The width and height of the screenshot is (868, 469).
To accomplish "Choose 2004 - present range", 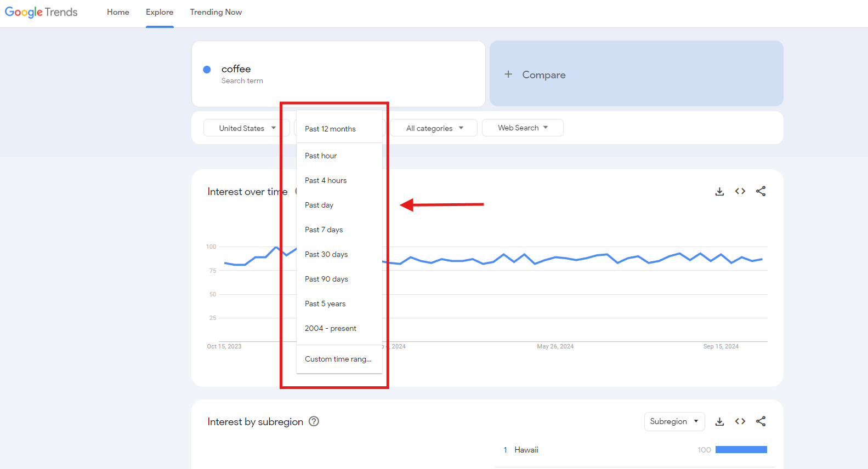I will (x=339, y=328).
